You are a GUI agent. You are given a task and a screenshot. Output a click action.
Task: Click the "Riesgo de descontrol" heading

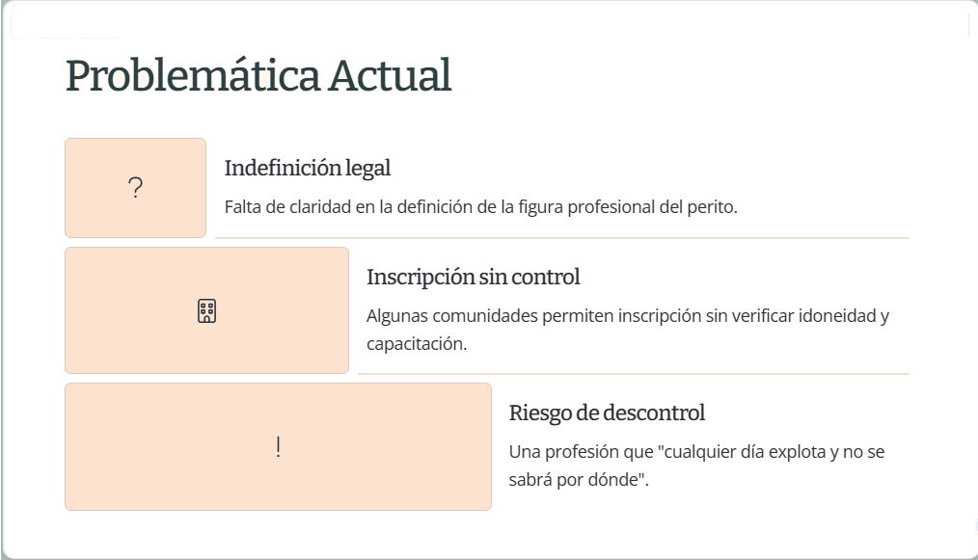click(x=607, y=413)
